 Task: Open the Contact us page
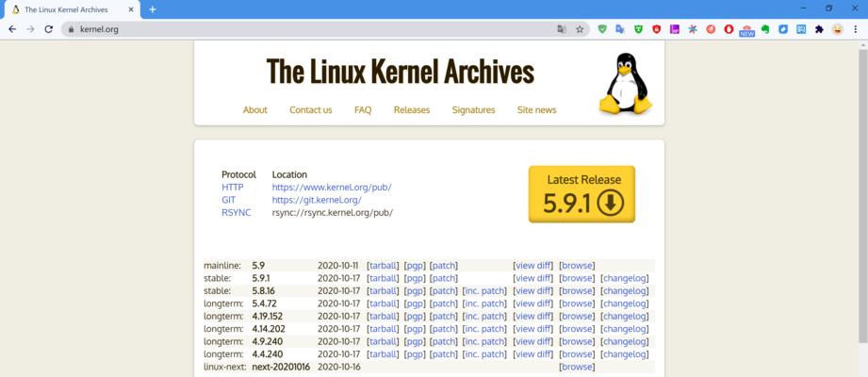tap(311, 109)
